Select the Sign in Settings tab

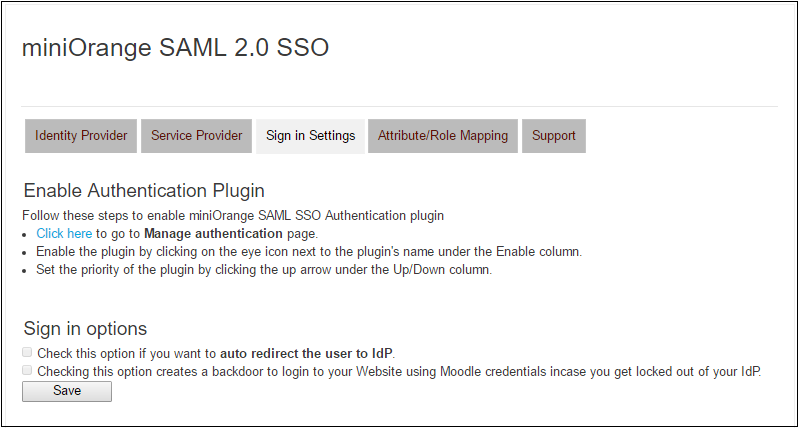311,136
